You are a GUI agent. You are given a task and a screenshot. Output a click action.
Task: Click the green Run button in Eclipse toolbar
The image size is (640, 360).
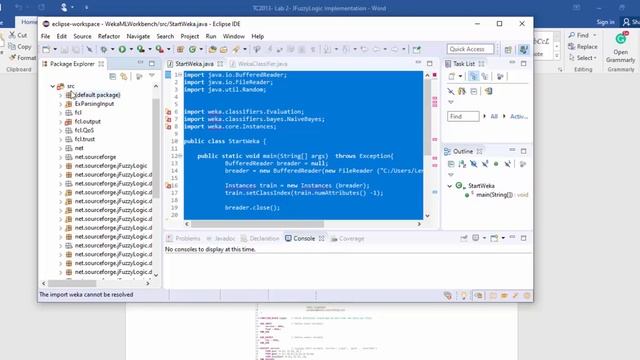(122, 49)
